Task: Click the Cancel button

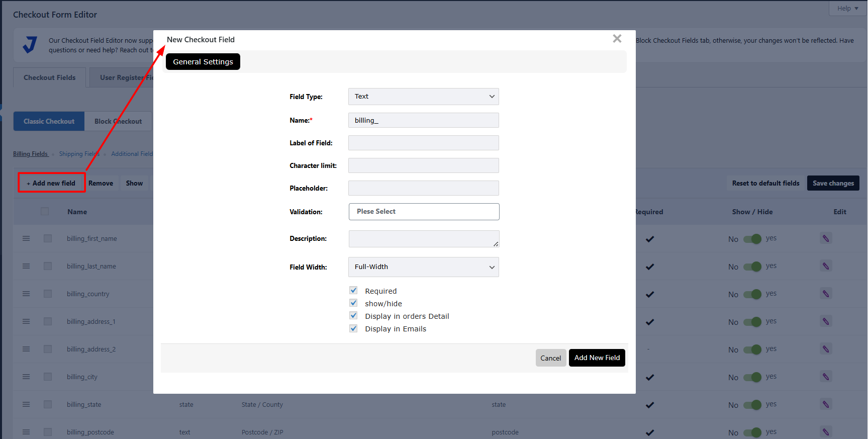Action: 550,358
